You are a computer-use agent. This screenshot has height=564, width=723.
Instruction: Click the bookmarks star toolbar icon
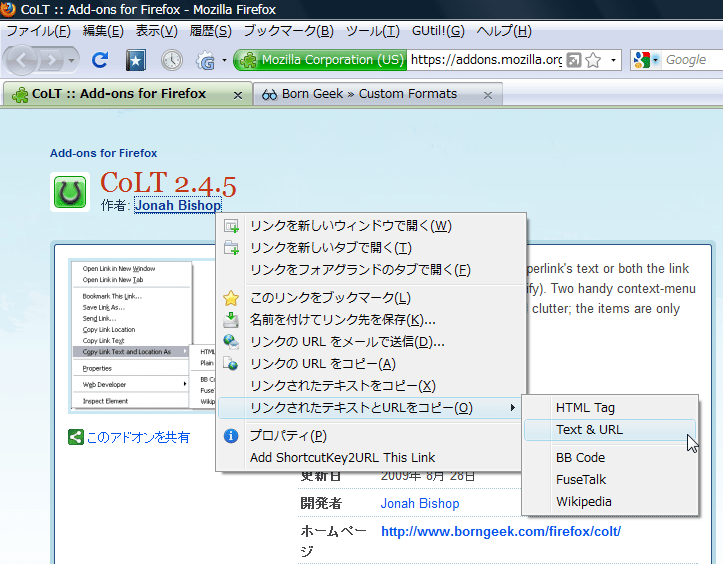(x=136, y=60)
